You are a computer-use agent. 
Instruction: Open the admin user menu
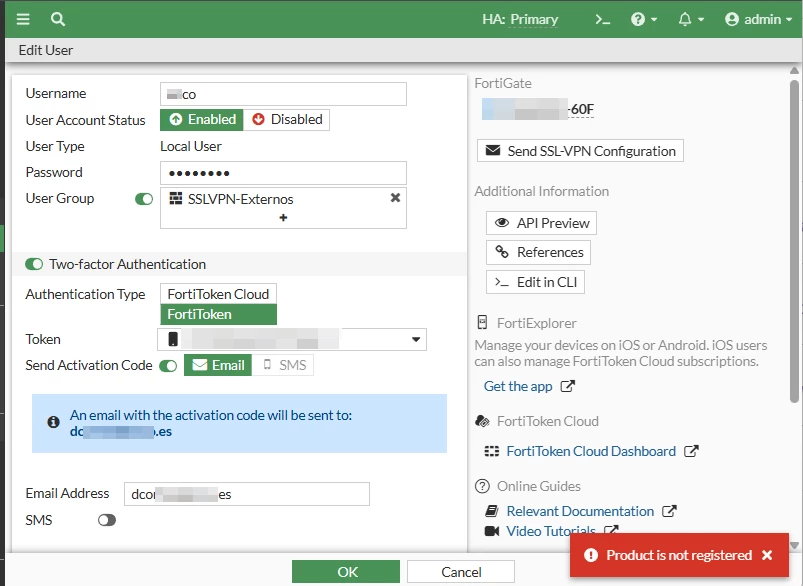point(758,19)
